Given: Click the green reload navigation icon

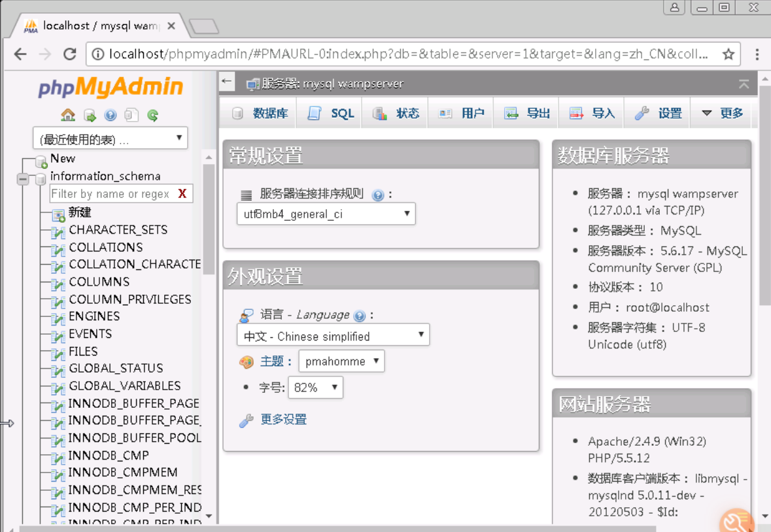Looking at the screenshot, I should click(x=153, y=116).
